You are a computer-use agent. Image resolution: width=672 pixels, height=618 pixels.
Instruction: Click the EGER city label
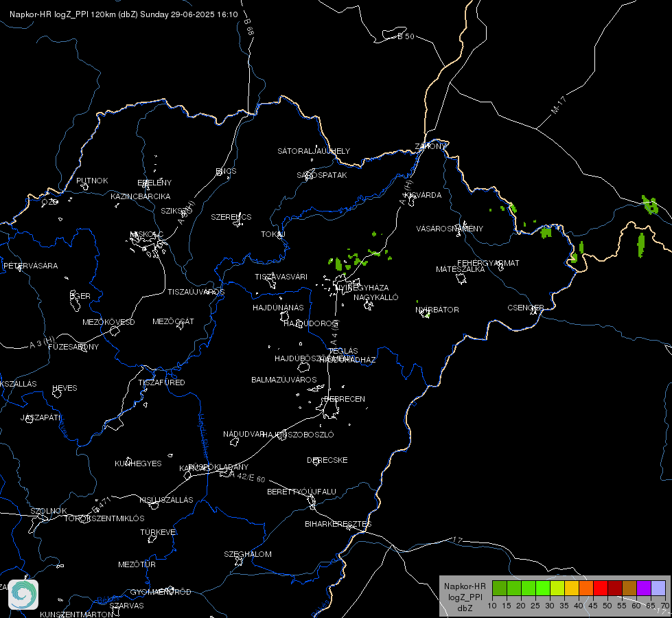80,296
